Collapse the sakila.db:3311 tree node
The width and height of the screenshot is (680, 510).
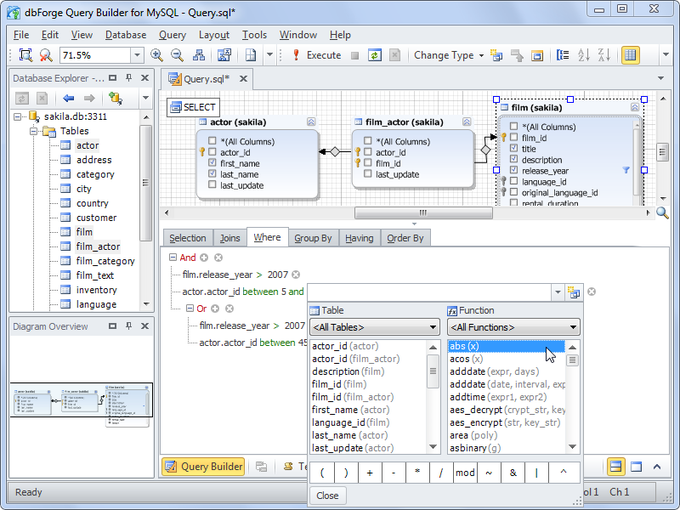tap(17, 116)
